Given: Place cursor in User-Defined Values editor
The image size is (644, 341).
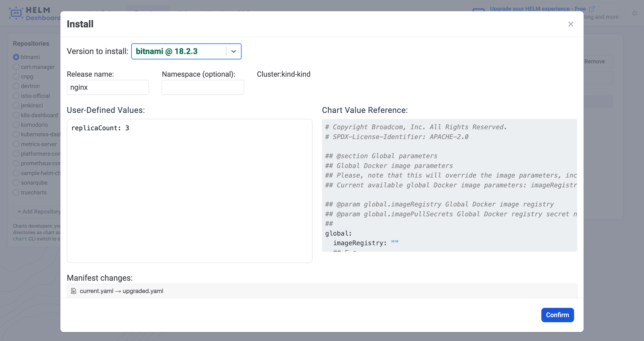Looking at the screenshot, I should tap(190, 191).
